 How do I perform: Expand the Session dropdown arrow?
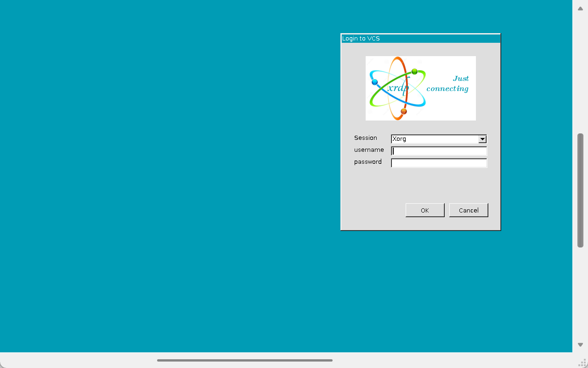point(482,139)
